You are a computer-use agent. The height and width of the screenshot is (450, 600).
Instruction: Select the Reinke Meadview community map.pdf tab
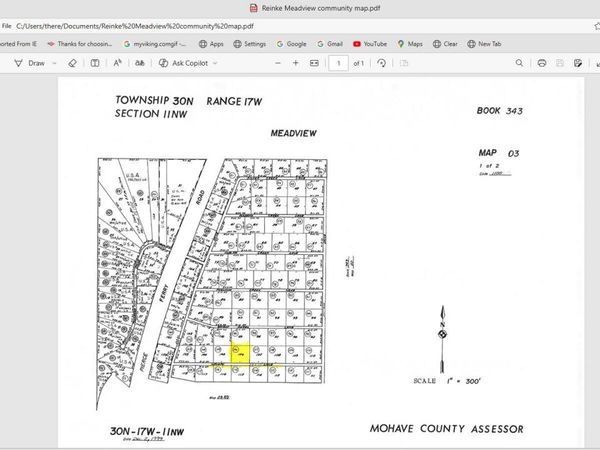pos(315,8)
